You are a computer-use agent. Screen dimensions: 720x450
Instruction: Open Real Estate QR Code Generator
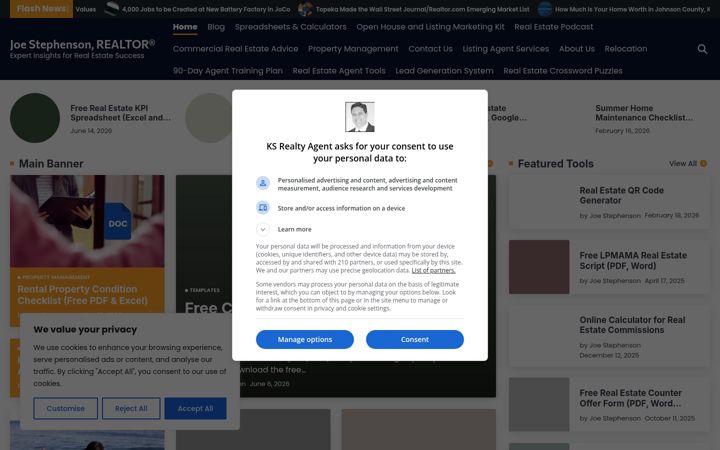point(621,195)
